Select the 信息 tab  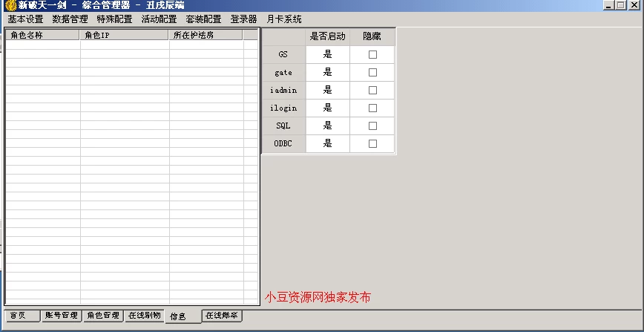click(x=183, y=316)
